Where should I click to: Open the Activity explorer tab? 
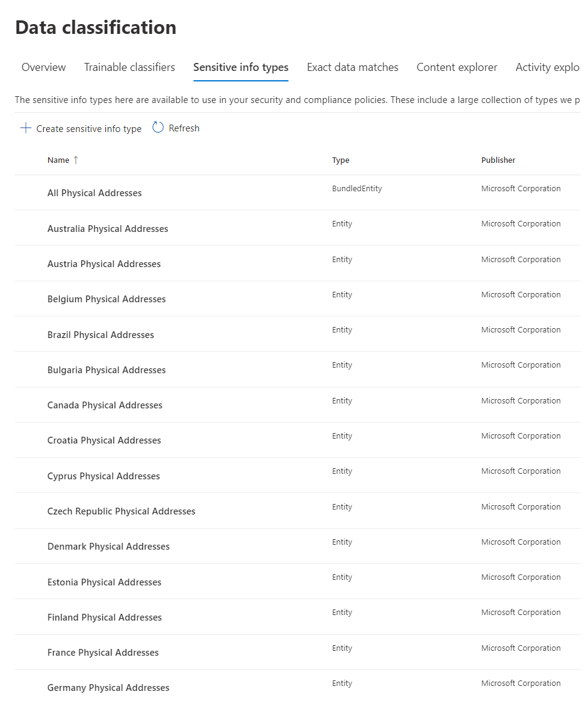547,67
